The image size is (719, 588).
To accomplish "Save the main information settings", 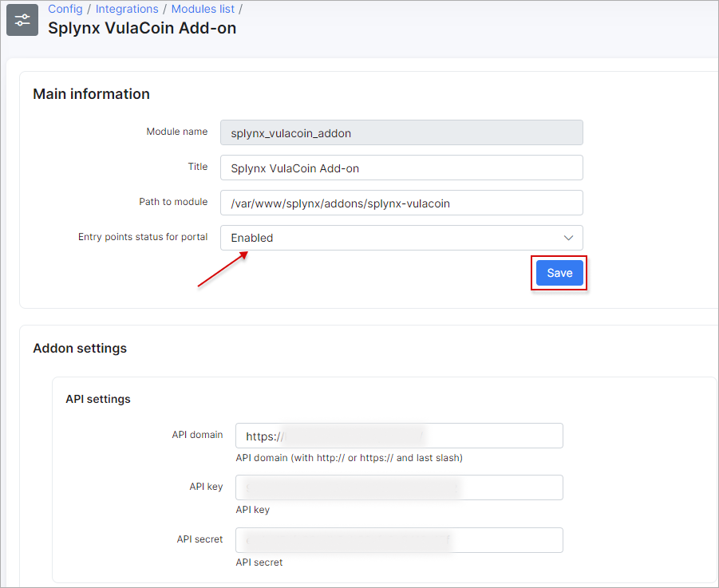I will point(559,273).
